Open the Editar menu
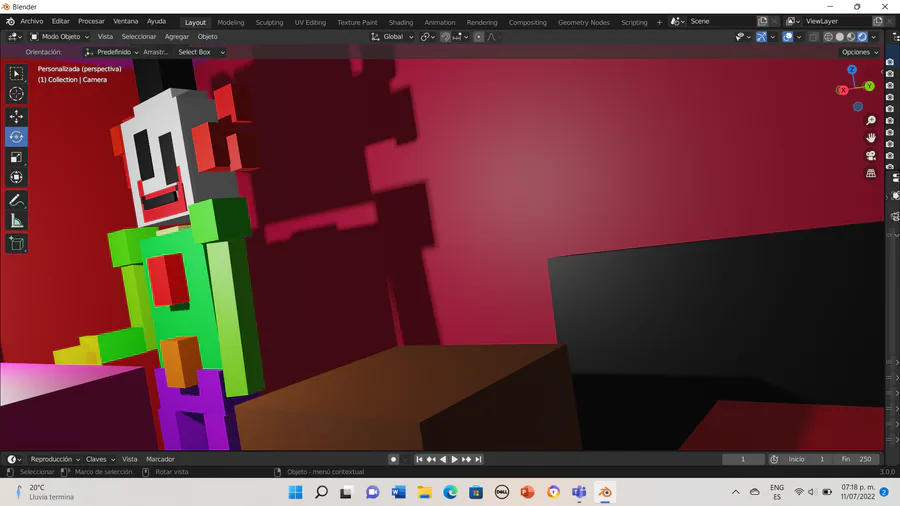Viewport: 900px width, 506px height. tap(60, 21)
